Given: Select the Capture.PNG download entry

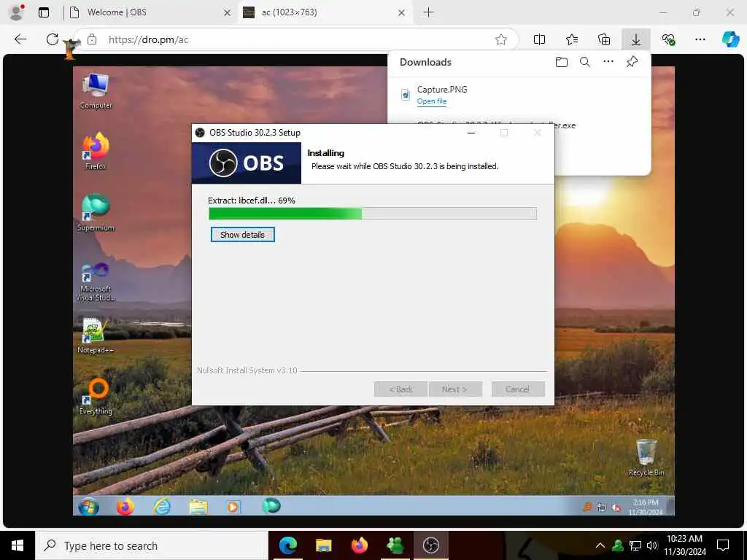Looking at the screenshot, I should click(x=519, y=95).
